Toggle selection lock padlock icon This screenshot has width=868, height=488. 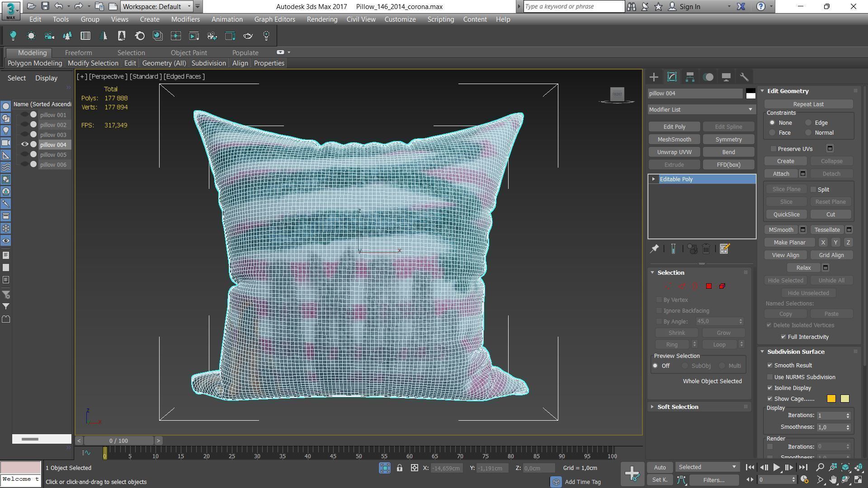400,468
